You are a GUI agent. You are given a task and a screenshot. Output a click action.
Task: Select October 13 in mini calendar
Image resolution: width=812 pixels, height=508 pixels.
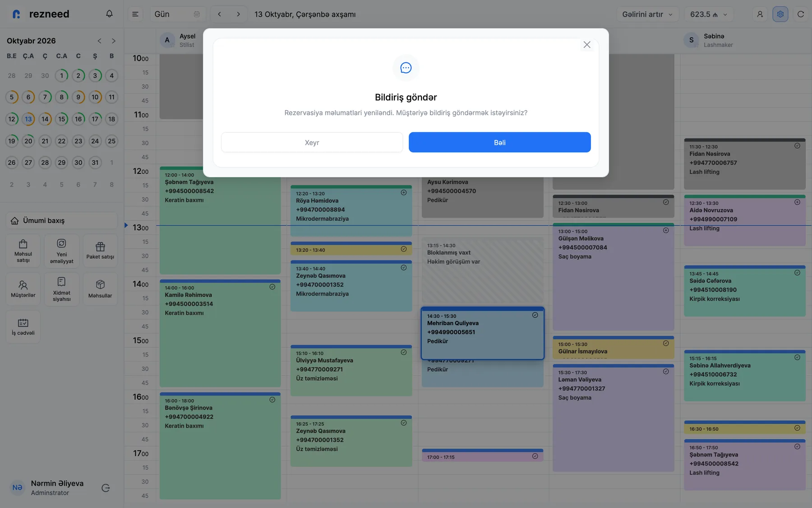click(x=28, y=119)
